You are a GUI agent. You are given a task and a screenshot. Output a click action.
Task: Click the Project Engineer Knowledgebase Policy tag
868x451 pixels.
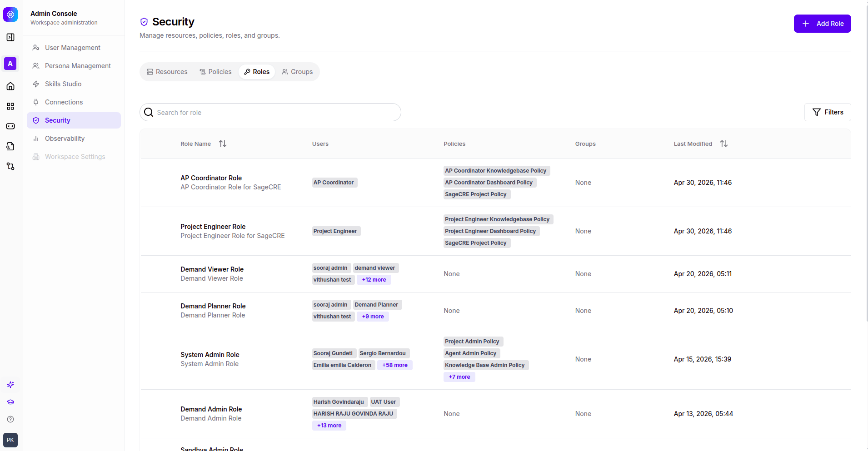click(x=499, y=219)
